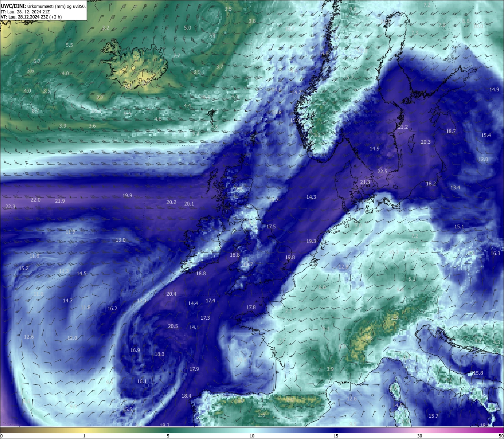Click the map value 17.4
The image size is (504, 439).
[x=210, y=301]
